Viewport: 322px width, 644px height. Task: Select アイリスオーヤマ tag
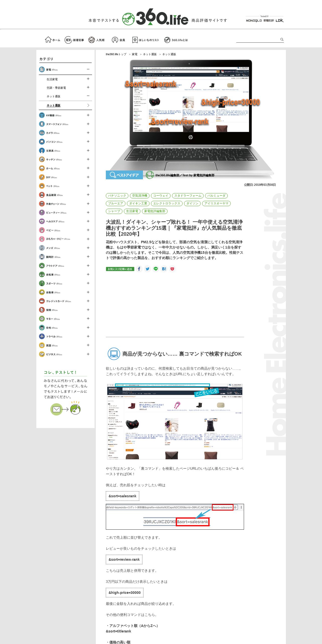(x=216, y=203)
